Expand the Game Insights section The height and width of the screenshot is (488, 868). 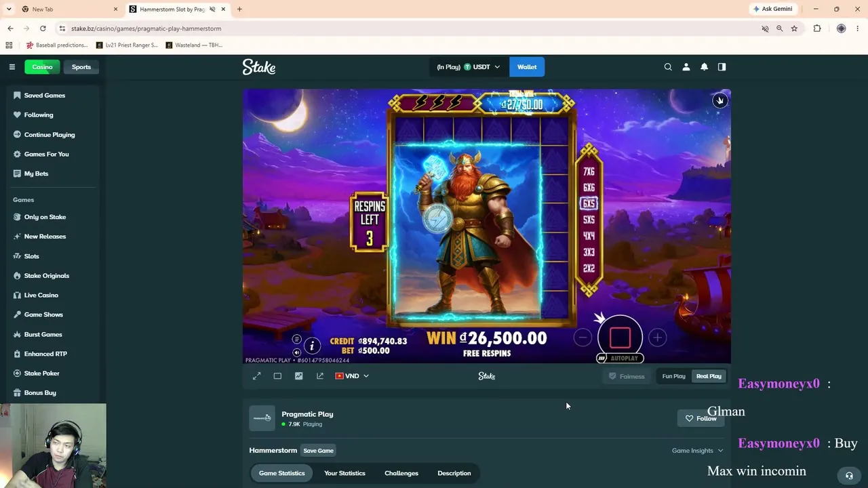pyautogui.click(x=697, y=451)
